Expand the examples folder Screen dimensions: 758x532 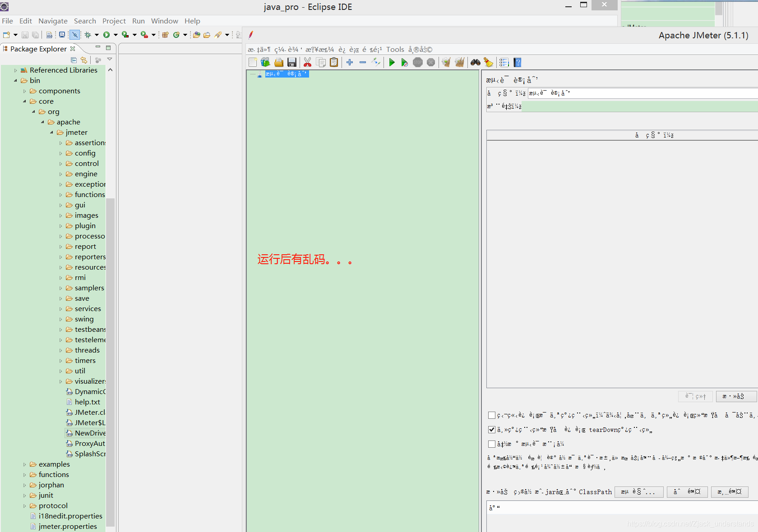click(x=24, y=464)
